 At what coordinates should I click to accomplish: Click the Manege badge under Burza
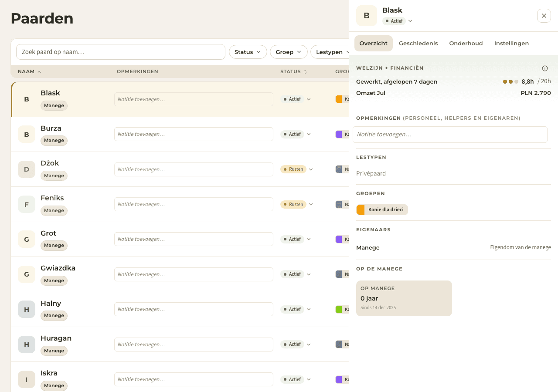point(54,140)
